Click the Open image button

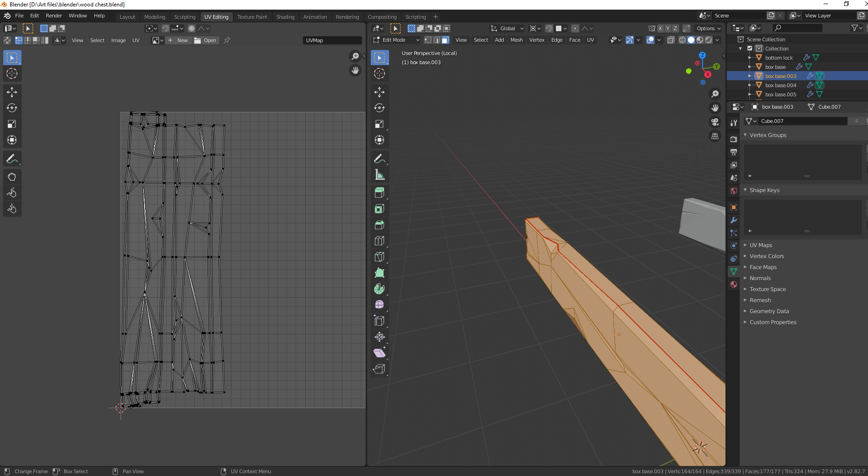(205, 40)
